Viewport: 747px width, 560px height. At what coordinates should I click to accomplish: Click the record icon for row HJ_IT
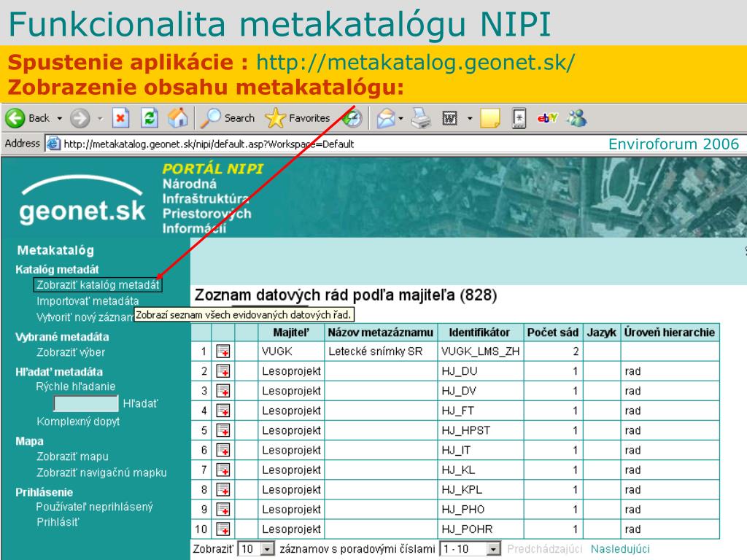(x=223, y=450)
